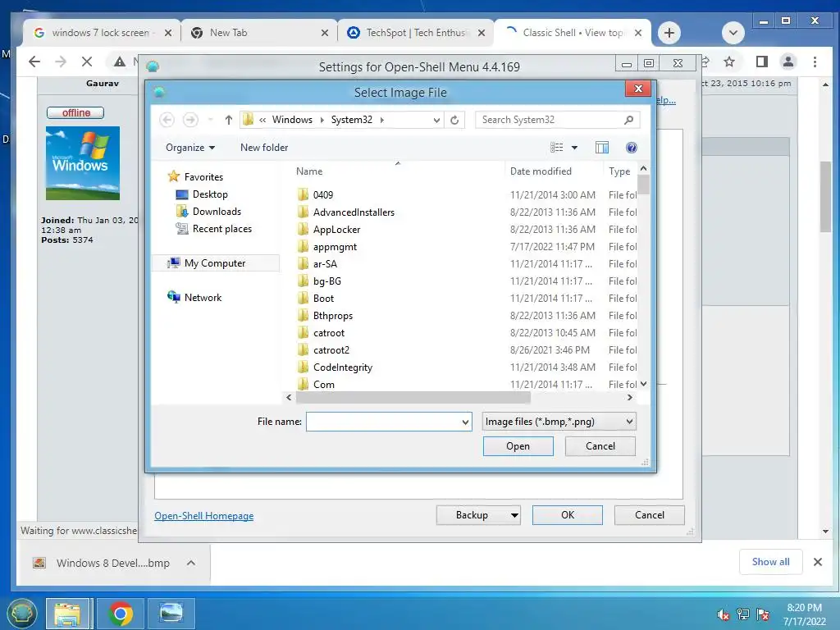Open File Explorer from the taskbar
Image resolution: width=840 pixels, height=630 pixels.
tap(67, 614)
